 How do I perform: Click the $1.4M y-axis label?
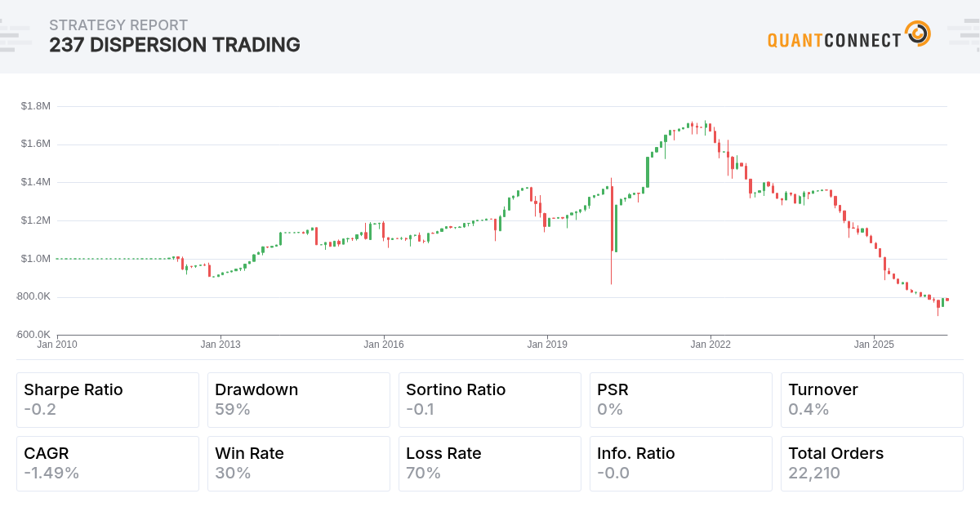tap(36, 182)
